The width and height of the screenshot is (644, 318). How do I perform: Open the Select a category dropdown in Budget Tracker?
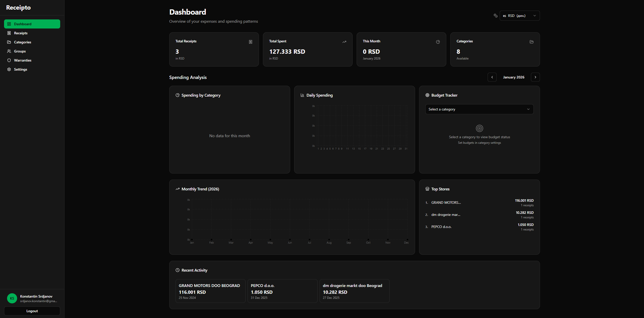479,109
